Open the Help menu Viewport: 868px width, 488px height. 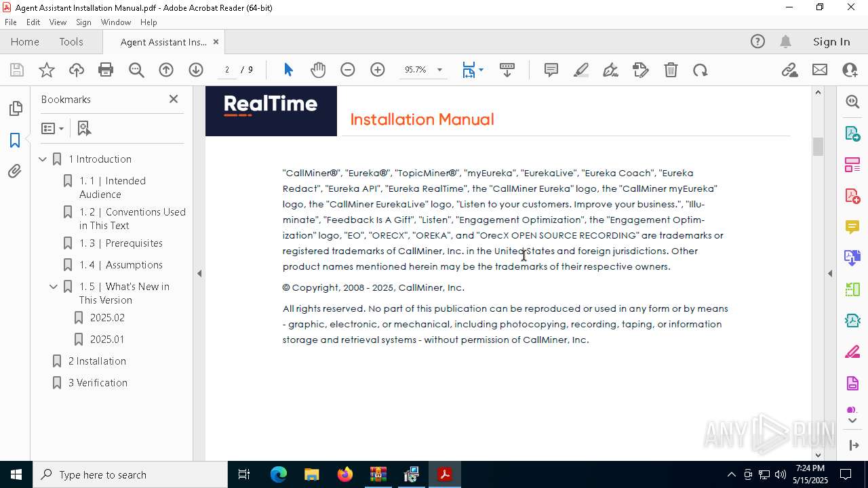pyautogui.click(x=149, y=22)
